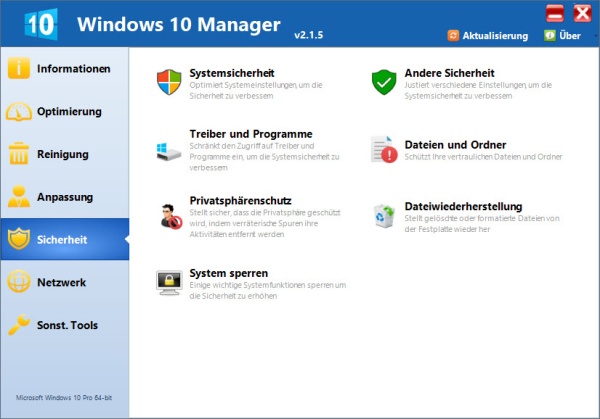Click the Optimierung gauge icon
600x419 pixels.
18,111
